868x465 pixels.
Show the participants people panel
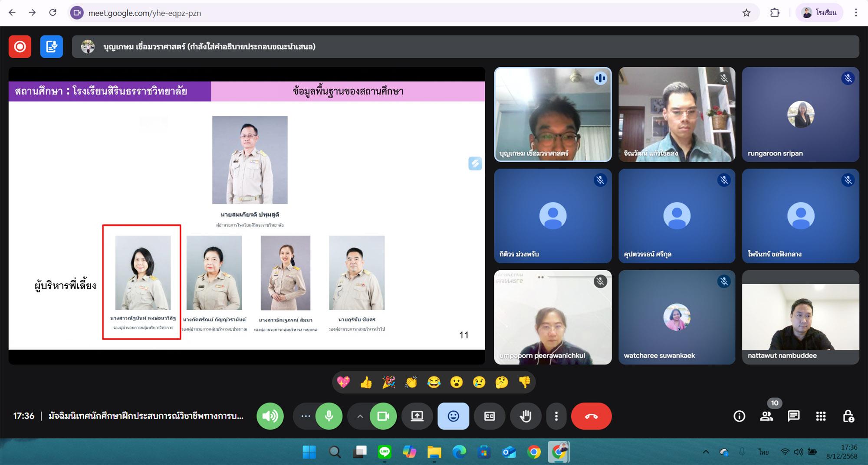[766, 416]
